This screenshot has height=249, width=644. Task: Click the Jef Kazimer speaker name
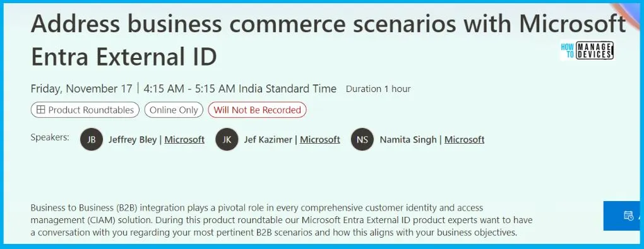pyautogui.click(x=268, y=139)
